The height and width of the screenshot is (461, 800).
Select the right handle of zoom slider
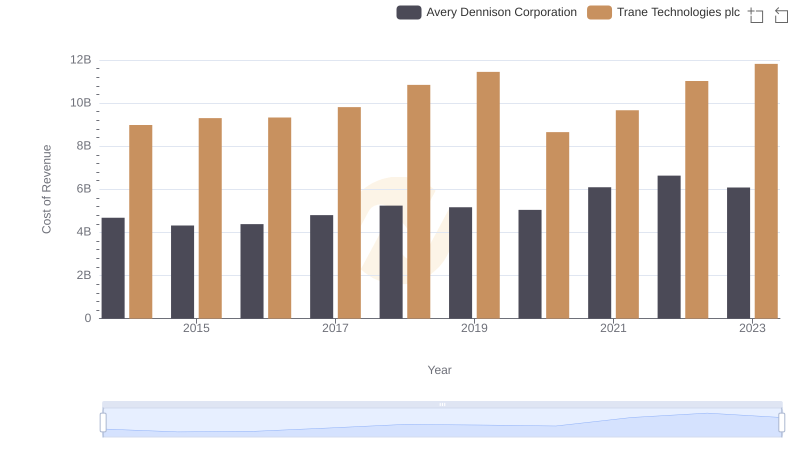782,423
